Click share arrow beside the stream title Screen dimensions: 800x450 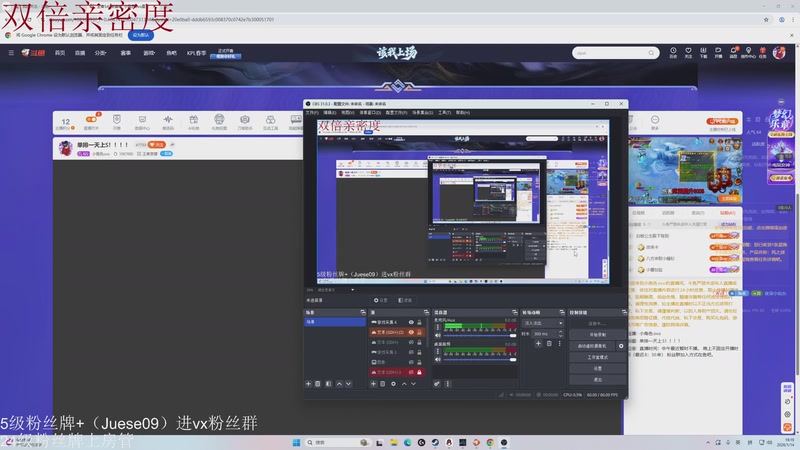[172, 145]
